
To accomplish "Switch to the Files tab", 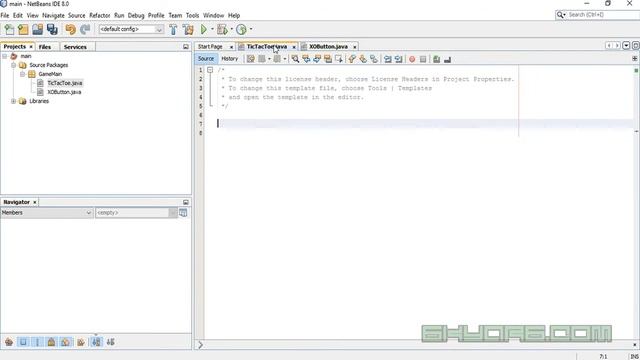I will 45,47.
